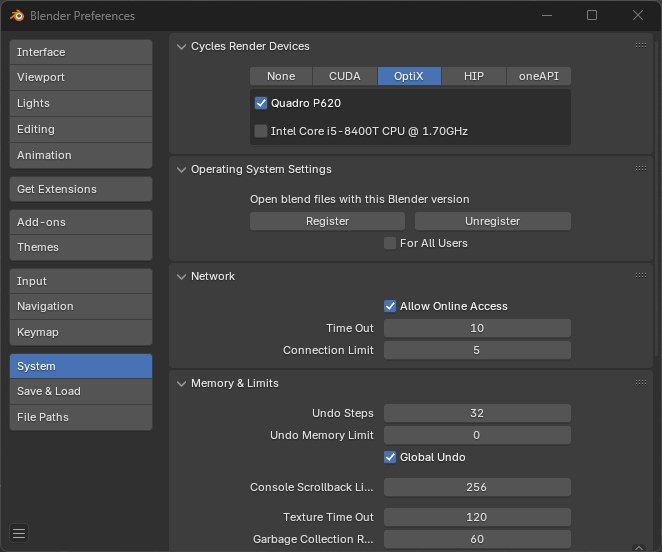The image size is (662, 552).
Task: Go to Viewport preferences
Action: coord(81,77)
